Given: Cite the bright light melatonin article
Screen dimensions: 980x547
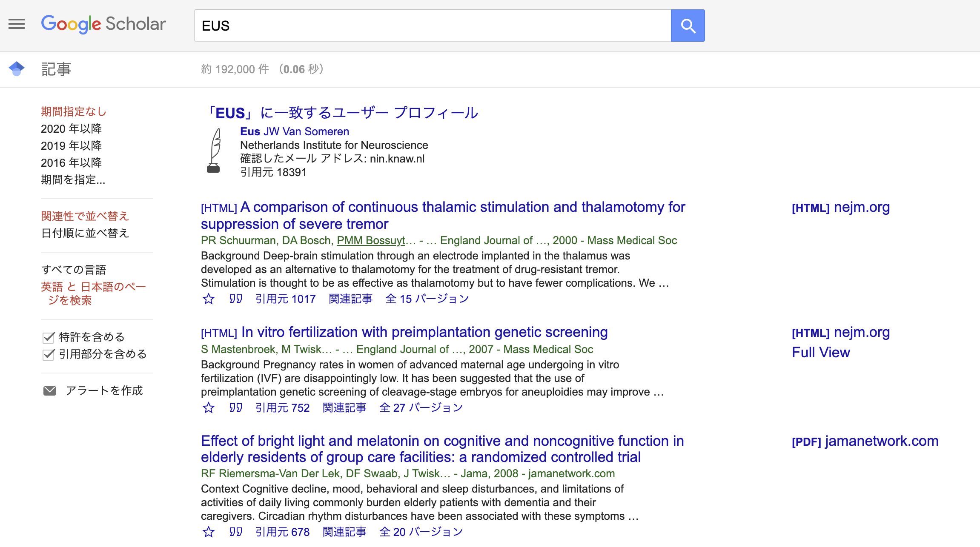Looking at the screenshot, I should (235, 532).
